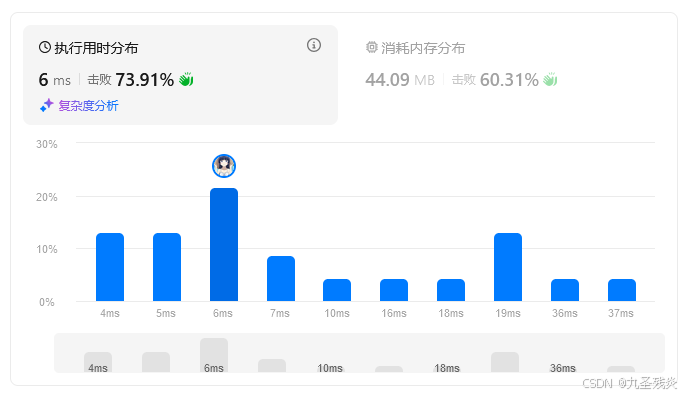Click the 30% y-axis label

tap(47, 144)
